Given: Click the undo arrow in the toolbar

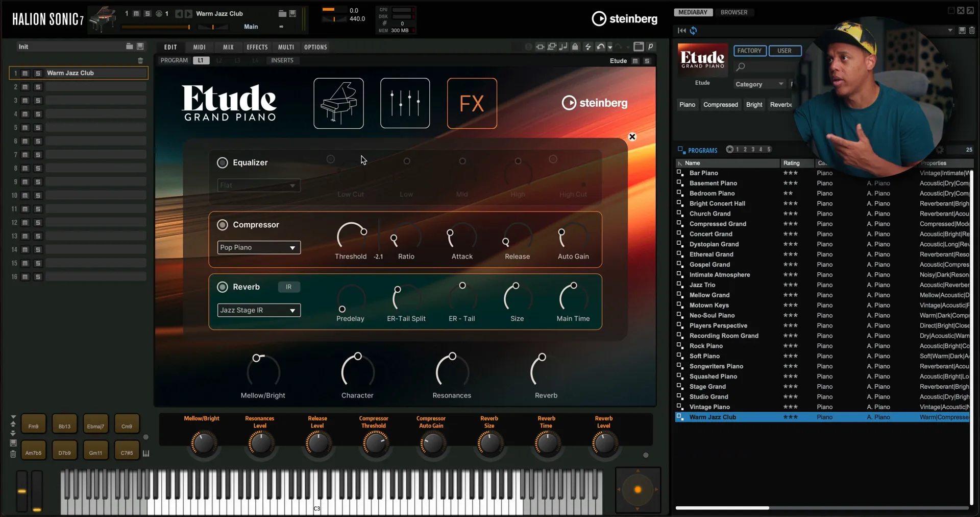Looking at the screenshot, I should 600,46.
